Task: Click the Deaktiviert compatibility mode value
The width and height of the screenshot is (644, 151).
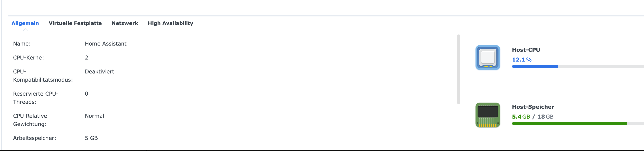Action: 99,72
